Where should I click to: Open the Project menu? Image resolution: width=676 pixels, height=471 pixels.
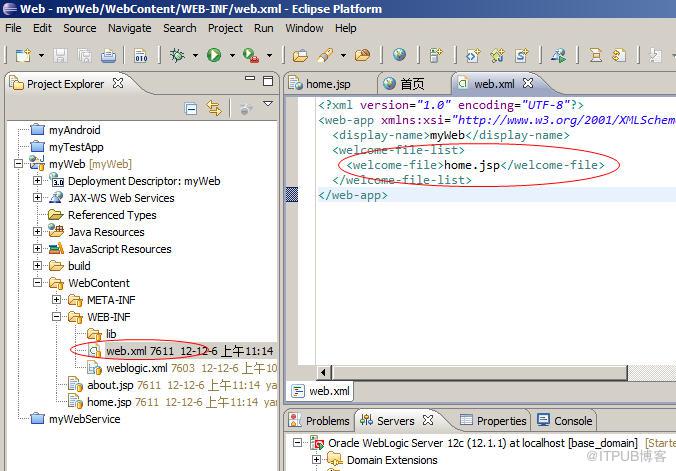click(x=225, y=28)
